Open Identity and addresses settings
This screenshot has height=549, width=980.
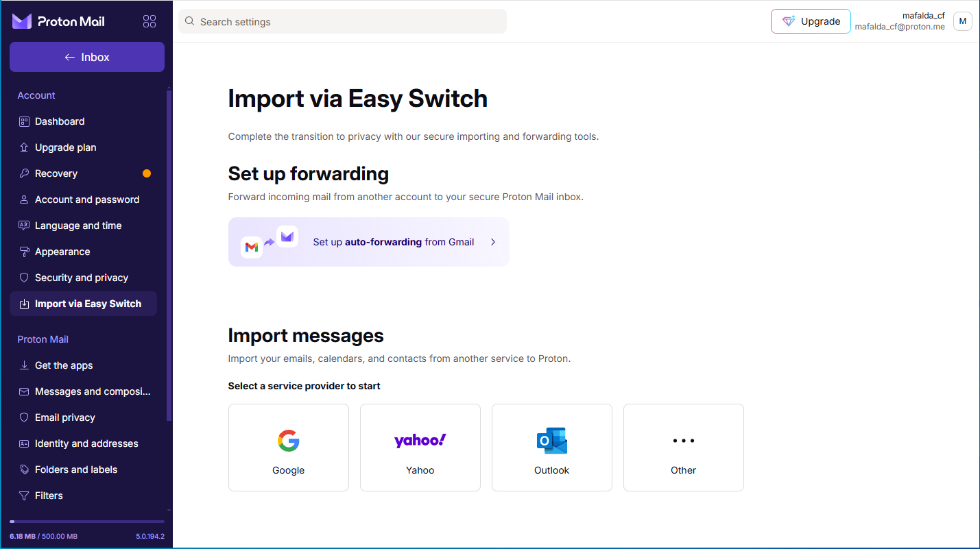(x=83, y=443)
